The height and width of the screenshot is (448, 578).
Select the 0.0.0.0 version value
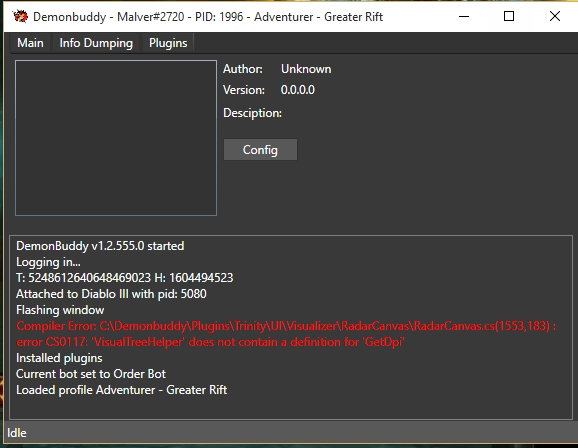tap(298, 90)
